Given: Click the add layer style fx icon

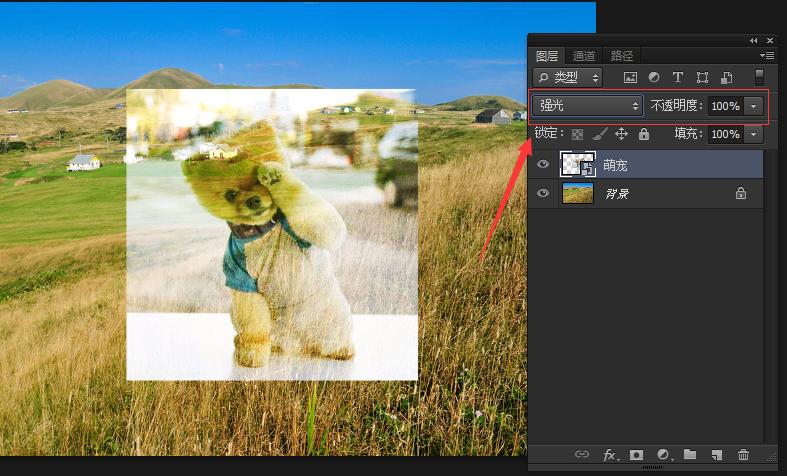Looking at the screenshot, I should [x=610, y=455].
